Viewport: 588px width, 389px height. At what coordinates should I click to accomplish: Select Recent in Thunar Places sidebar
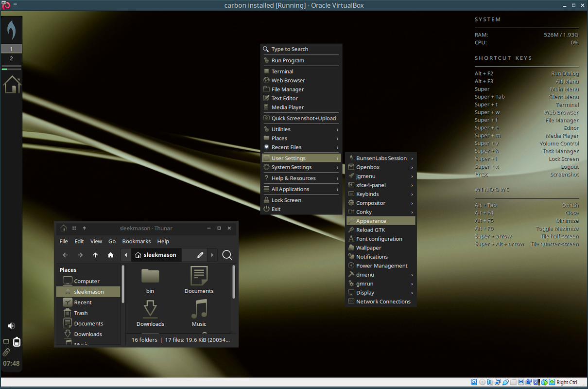88,302
